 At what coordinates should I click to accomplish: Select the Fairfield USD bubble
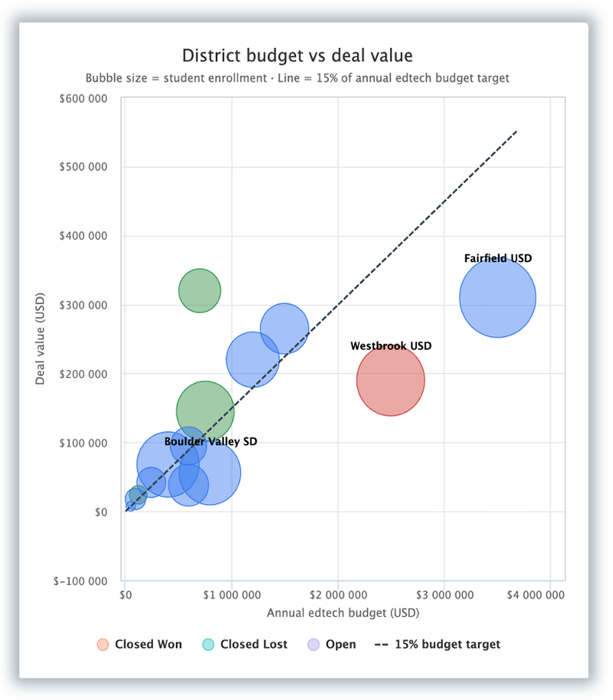(x=498, y=298)
